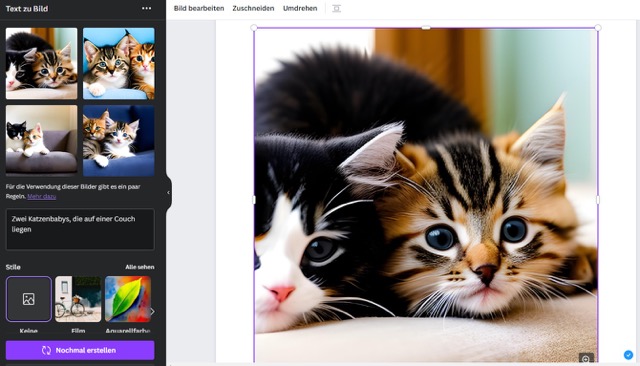Click the top-right corner handle of the image
The height and width of the screenshot is (366, 640).
598,28
